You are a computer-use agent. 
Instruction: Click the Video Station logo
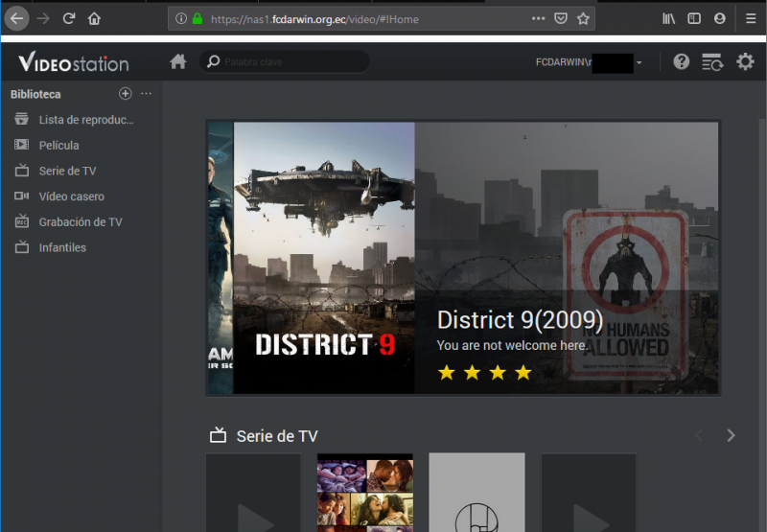[x=74, y=62]
